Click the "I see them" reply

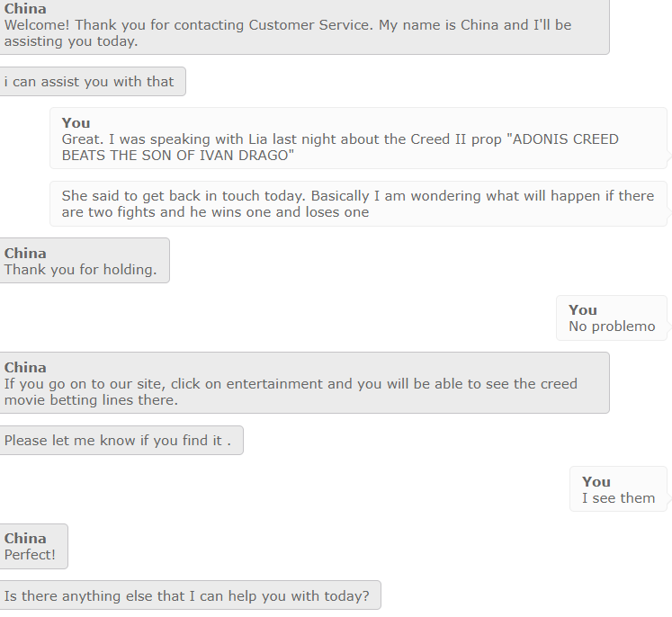(x=618, y=489)
